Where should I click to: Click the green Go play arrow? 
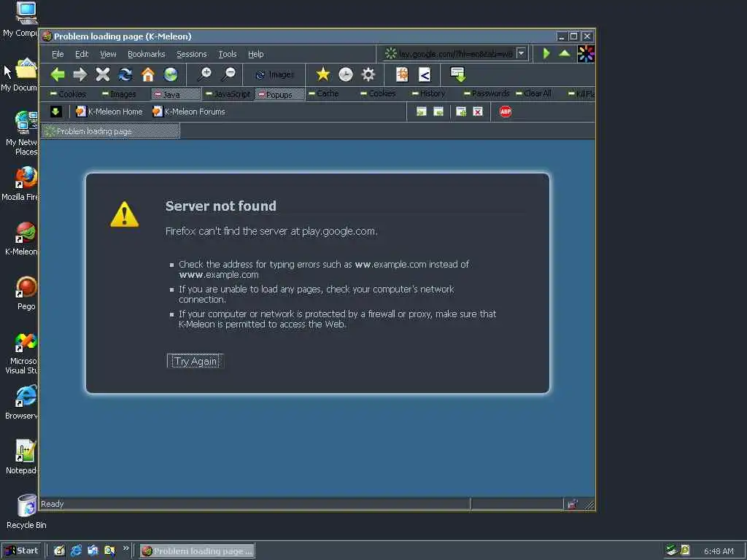coord(546,53)
